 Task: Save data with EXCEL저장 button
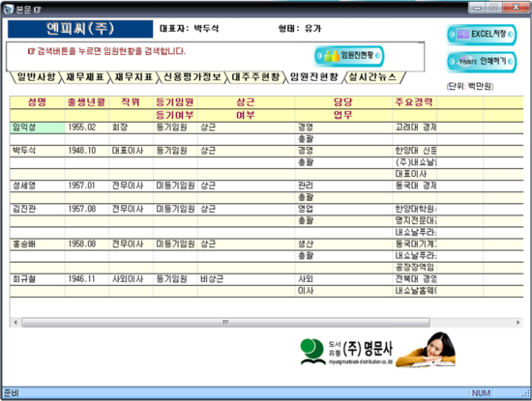(482, 34)
